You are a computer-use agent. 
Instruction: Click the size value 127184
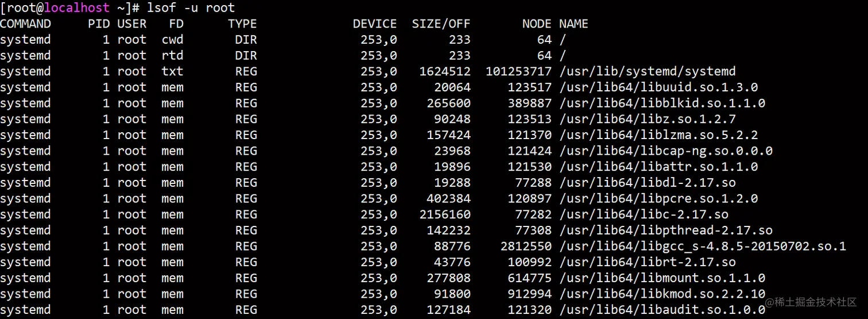pos(448,310)
